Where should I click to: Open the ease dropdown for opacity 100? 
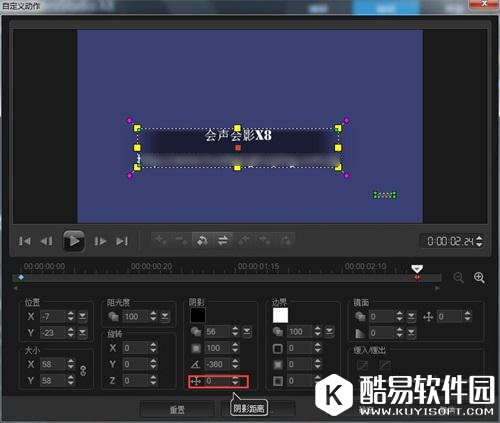click(x=165, y=316)
